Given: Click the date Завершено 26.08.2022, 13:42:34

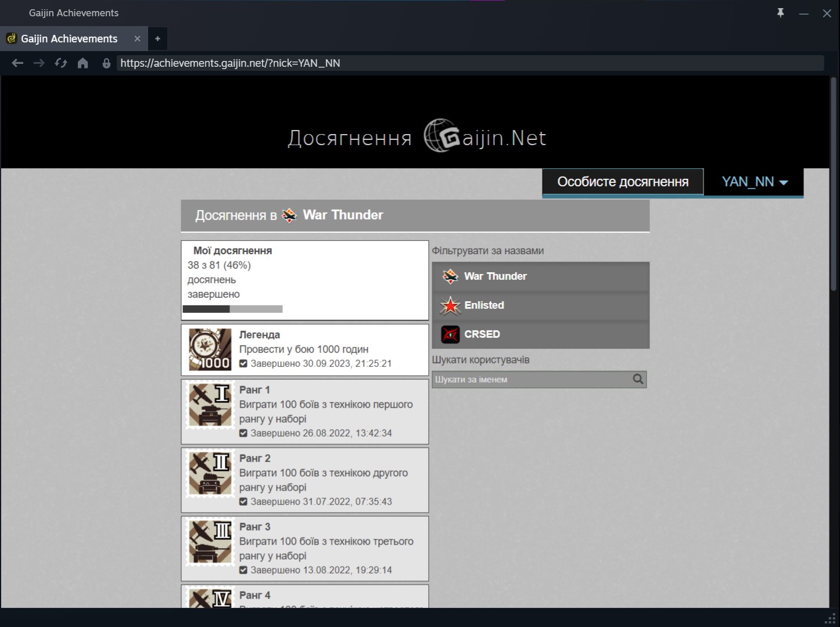Looking at the screenshot, I should point(321,434).
